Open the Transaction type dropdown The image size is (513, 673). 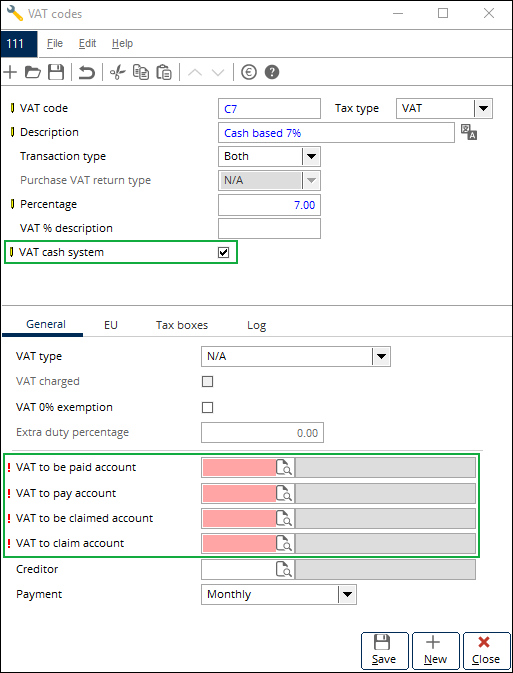click(x=311, y=156)
